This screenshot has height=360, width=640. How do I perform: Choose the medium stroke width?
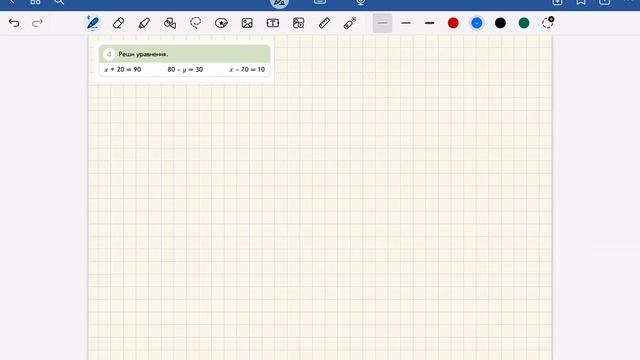coord(406,23)
